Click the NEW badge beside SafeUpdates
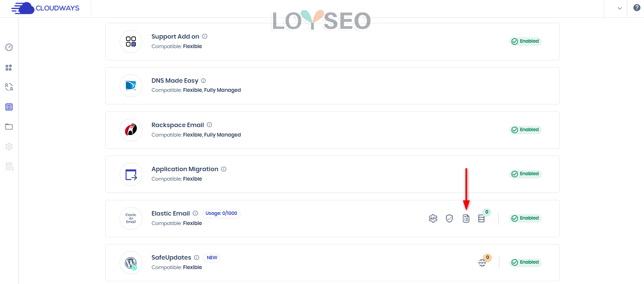The width and height of the screenshot is (644, 284). pos(212,258)
